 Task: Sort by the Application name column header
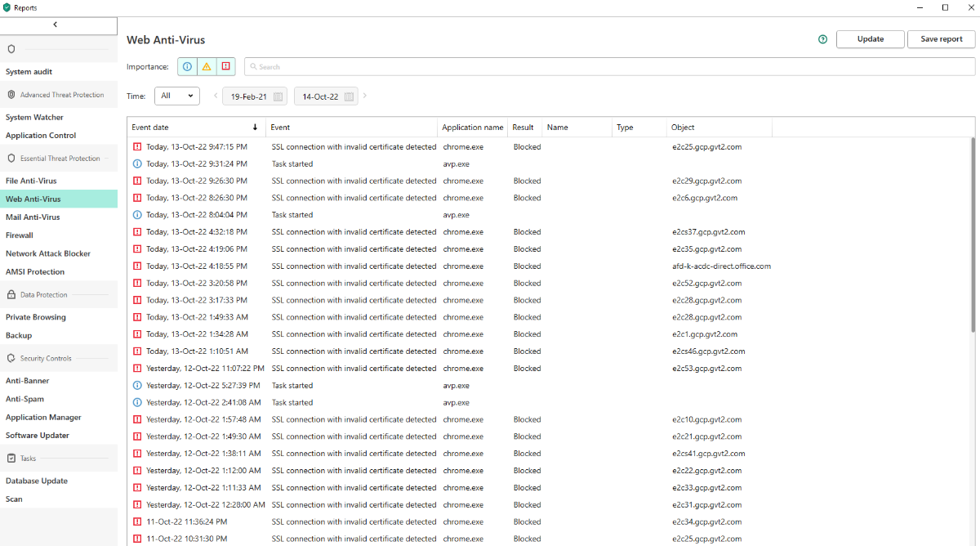tap(472, 128)
